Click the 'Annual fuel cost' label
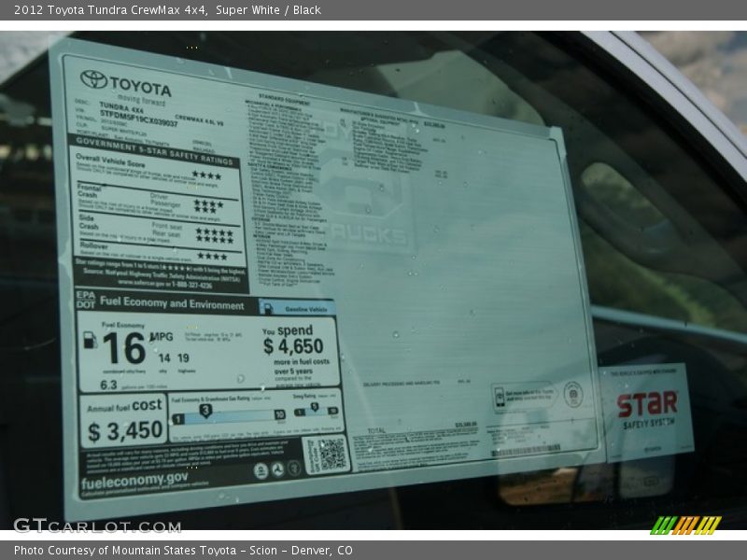The width and height of the screenshot is (747, 560). coord(124,406)
